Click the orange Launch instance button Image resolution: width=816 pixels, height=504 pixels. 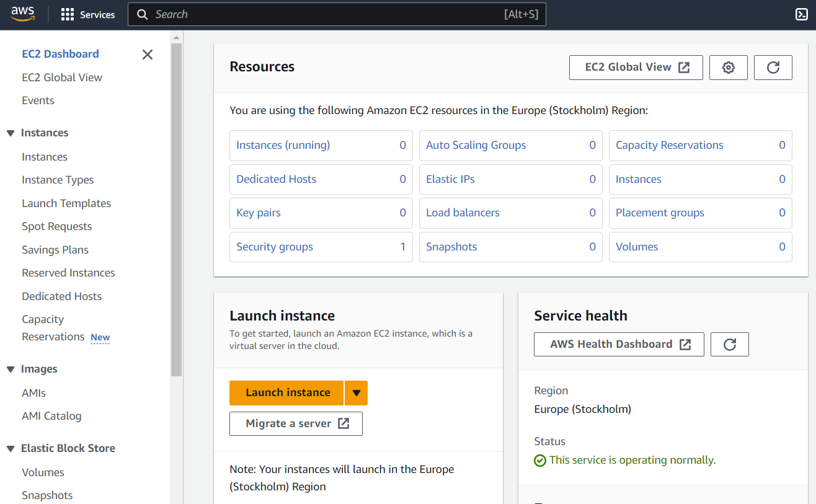pos(287,393)
